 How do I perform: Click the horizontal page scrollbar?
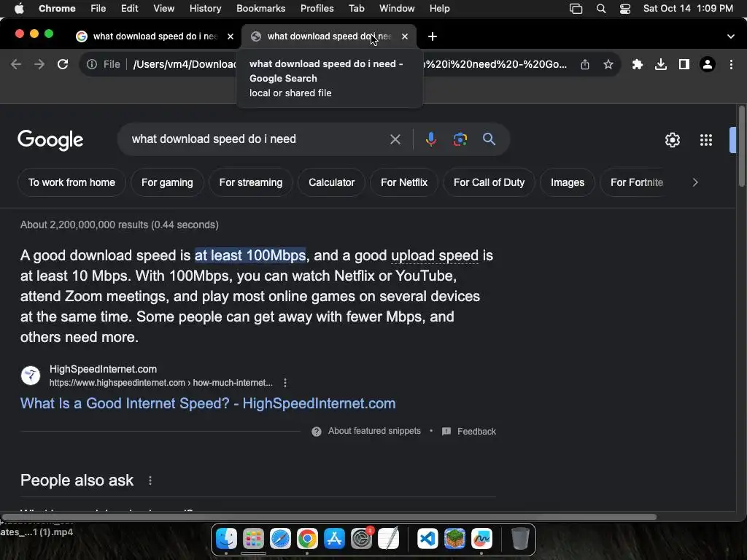click(x=329, y=517)
